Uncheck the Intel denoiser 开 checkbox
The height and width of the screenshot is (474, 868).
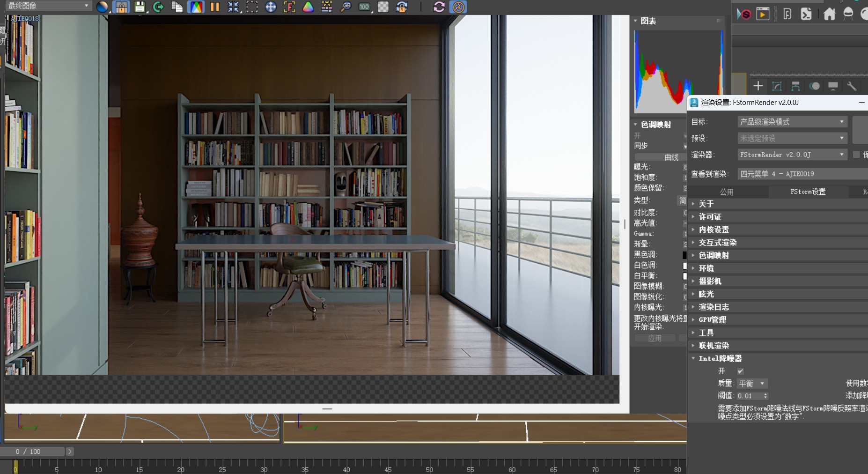click(740, 371)
